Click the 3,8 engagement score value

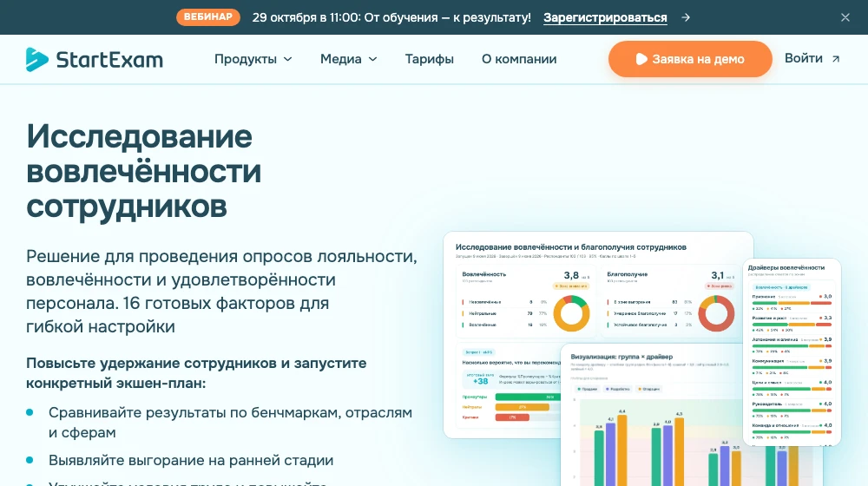pyautogui.click(x=571, y=275)
